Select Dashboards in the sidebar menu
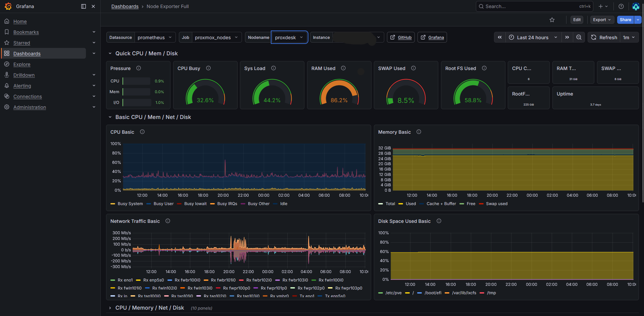644x316 pixels. pos(27,53)
